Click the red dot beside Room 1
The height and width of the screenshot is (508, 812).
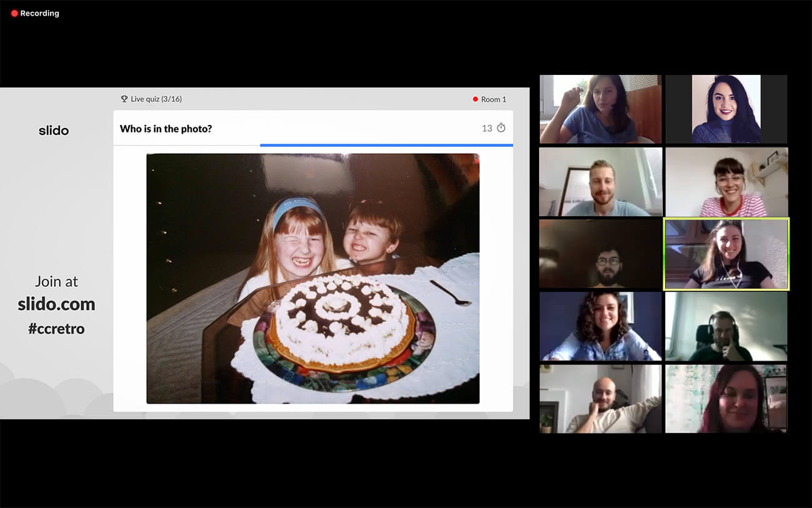point(475,99)
